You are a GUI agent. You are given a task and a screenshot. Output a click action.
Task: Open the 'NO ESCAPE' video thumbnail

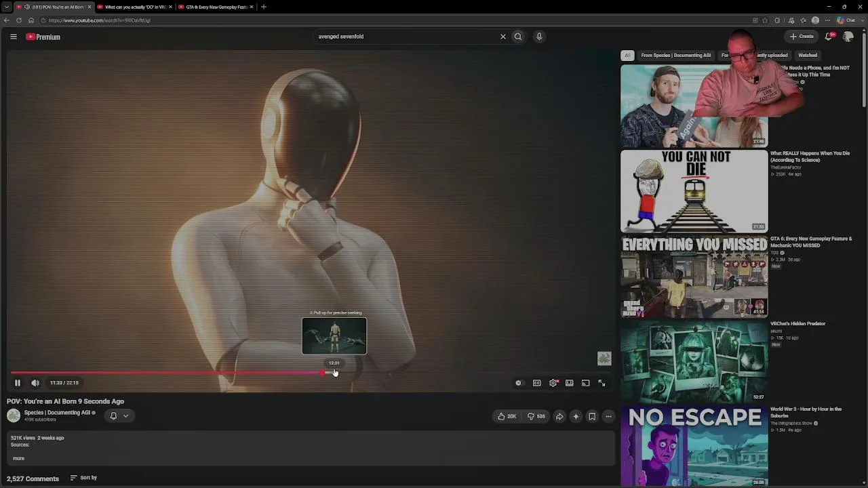point(694,446)
